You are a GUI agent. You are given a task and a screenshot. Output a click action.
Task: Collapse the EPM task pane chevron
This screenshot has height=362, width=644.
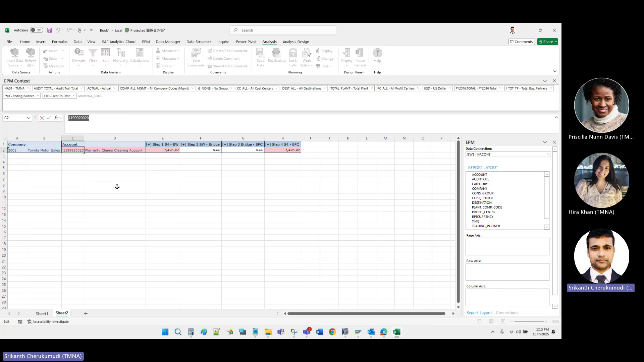pyautogui.click(x=544, y=142)
